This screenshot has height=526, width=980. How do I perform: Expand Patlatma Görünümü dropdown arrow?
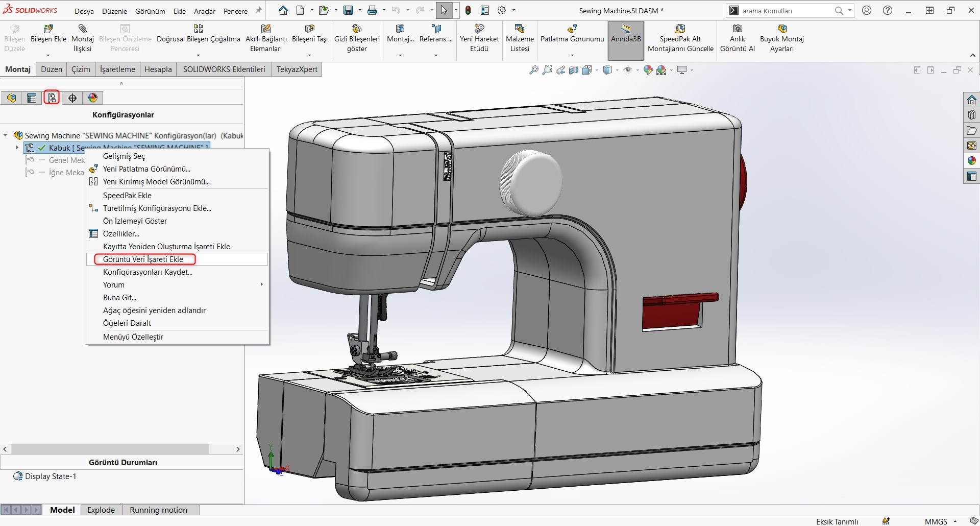(x=572, y=55)
